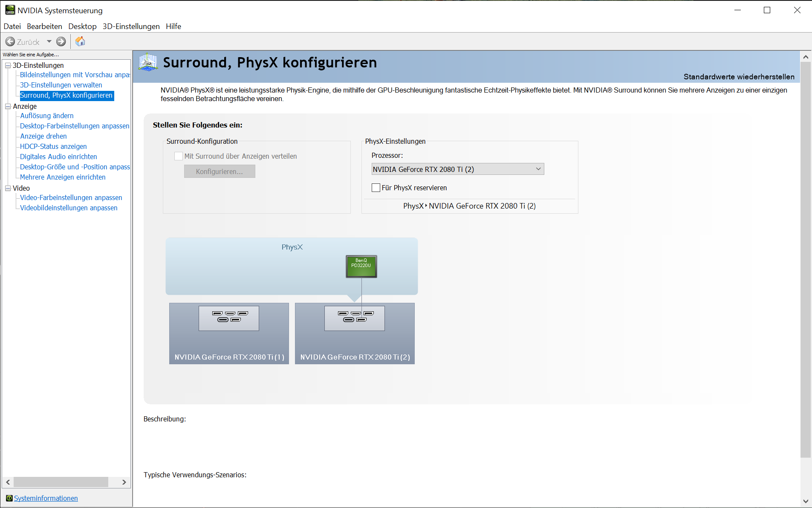This screenshot has height=508, width=812.
Task: Open HDCP-Status anzeigen
Action: pyautogui.click(x=53, y=146)
